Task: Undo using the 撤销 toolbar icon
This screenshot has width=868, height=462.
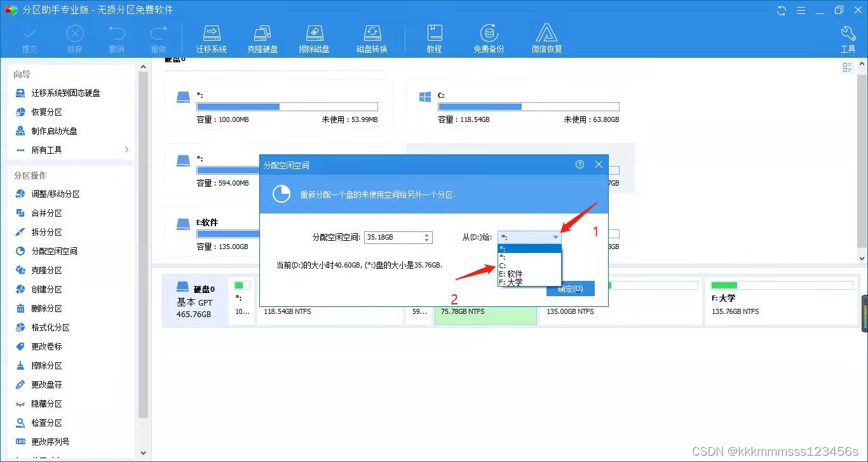Action: [x=117, y=39]
